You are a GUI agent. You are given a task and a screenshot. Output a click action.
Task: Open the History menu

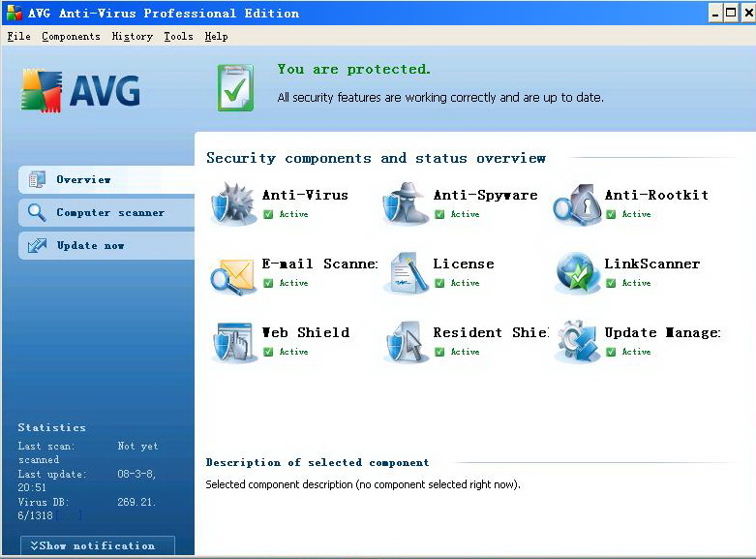click(132, 37)
